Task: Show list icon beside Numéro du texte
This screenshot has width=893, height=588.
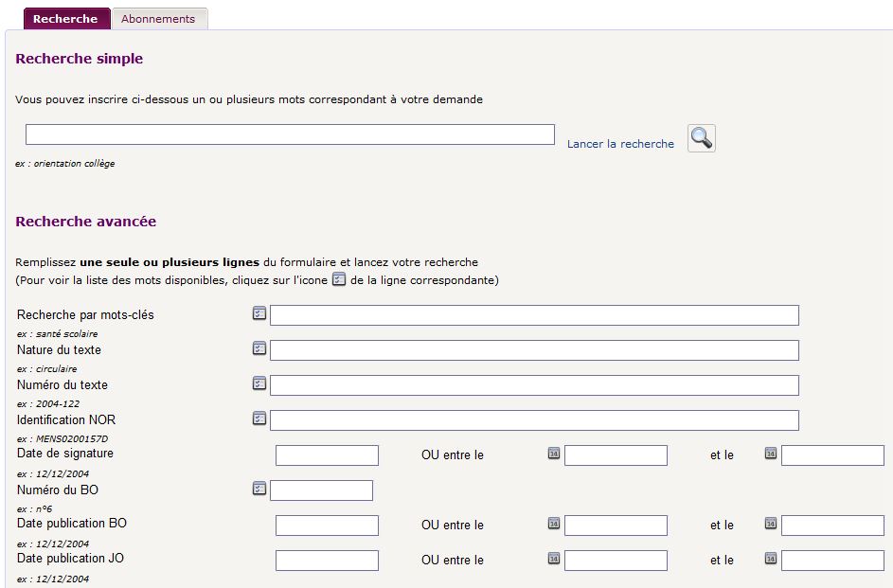Action: coord(259,383)
